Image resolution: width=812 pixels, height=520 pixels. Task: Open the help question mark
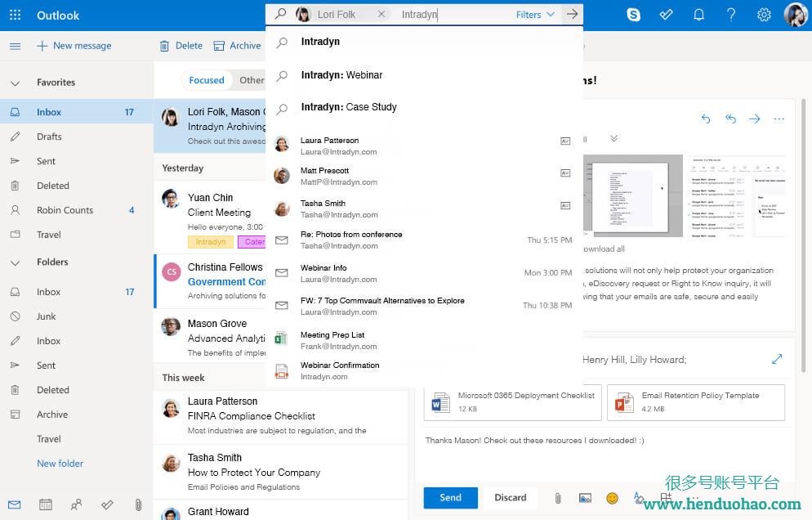[x=730, y=15]
